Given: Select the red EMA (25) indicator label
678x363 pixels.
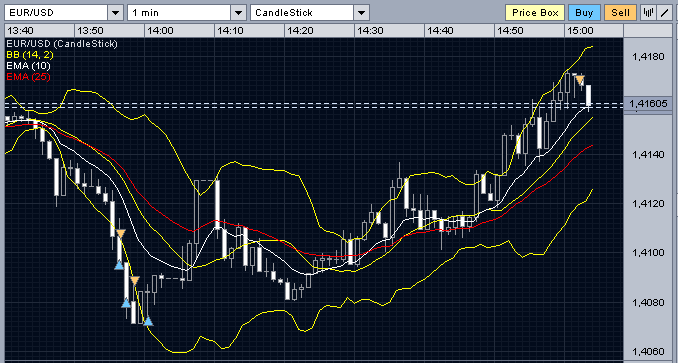Looking at the screenshot, I should coord(28,77).
